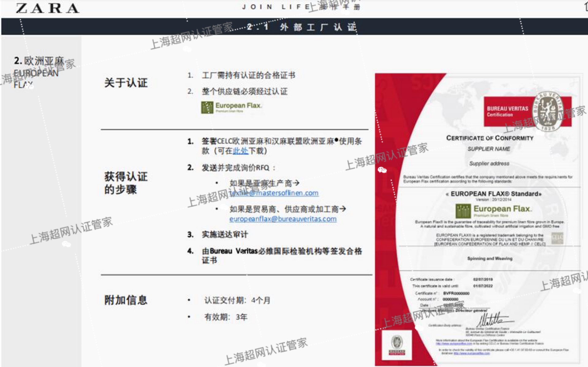Click the CELC small logo on certificate
588x367 pixels.
click(x=557, y=238)
